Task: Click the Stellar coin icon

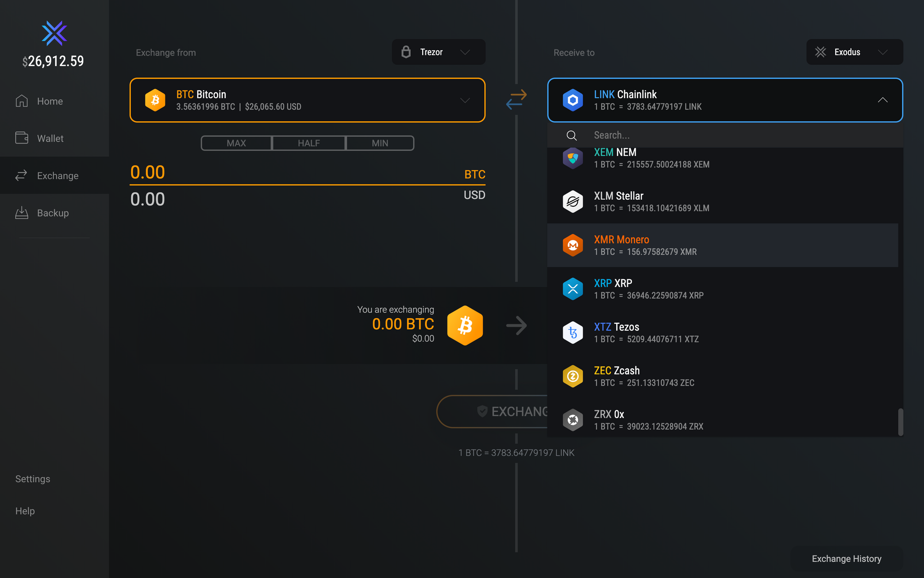Action: (573, 202)
